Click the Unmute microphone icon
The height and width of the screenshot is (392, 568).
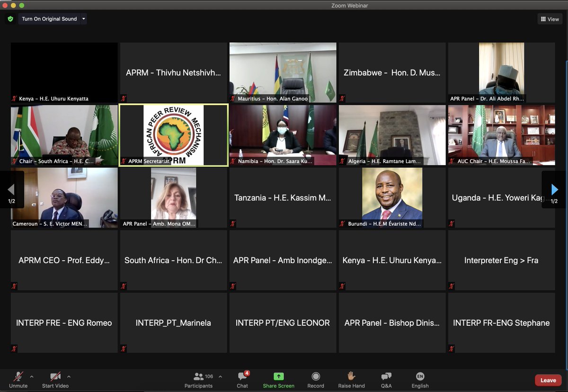[18, 376]
